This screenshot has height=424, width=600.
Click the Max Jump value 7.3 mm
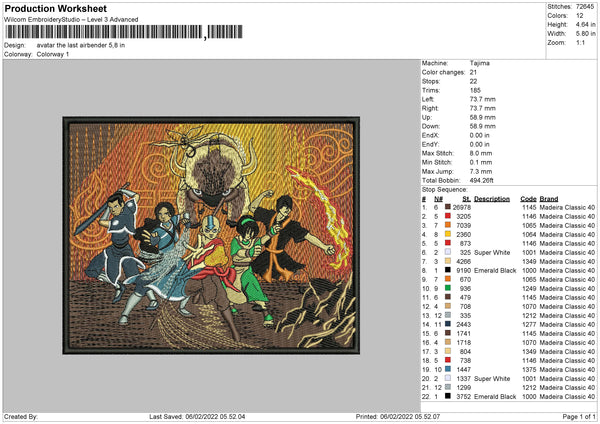481,171
